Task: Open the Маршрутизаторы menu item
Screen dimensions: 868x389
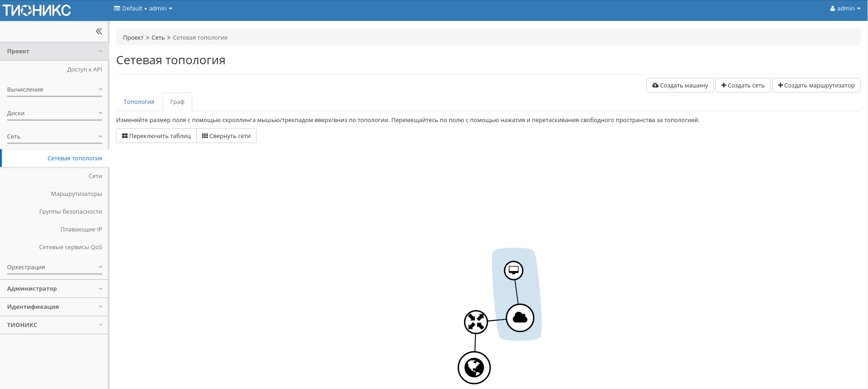Action: point(77,194)
